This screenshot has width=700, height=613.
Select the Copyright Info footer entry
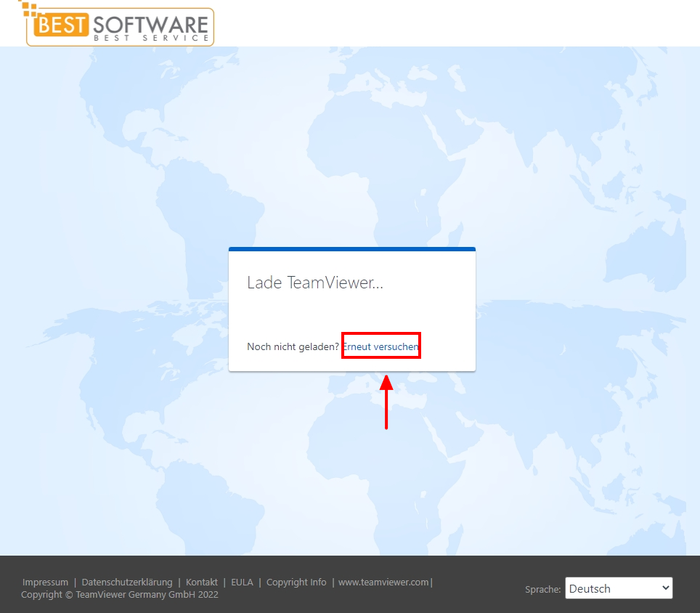(x=296, y=582)
